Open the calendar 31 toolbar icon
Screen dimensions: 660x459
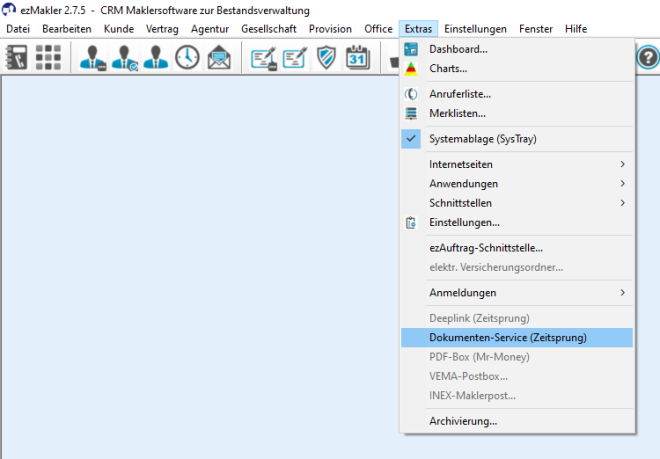pos(358,58)
